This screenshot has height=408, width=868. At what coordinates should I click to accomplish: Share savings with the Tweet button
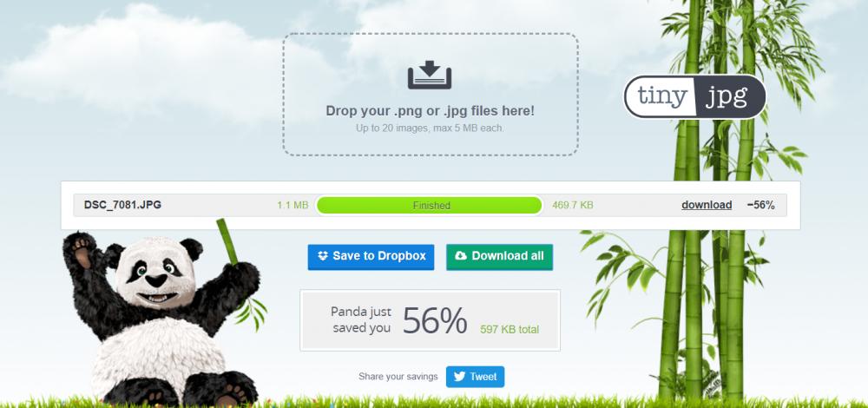click(475, 377)
